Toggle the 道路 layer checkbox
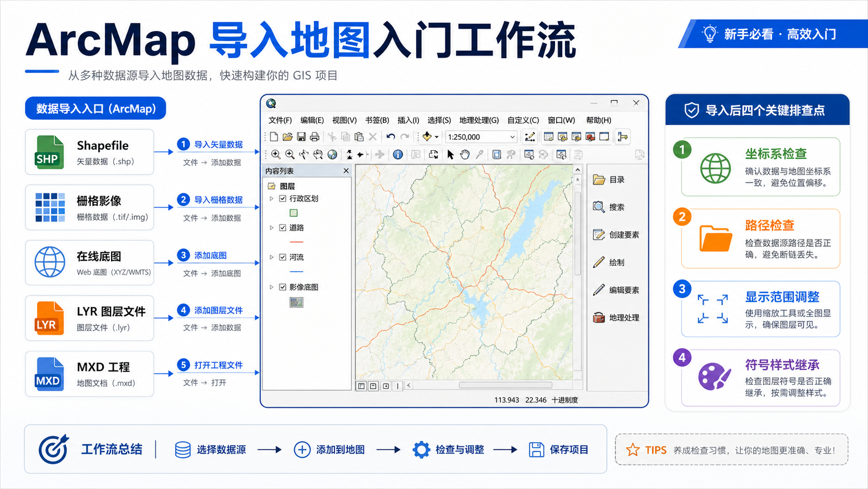 [283, 228]
